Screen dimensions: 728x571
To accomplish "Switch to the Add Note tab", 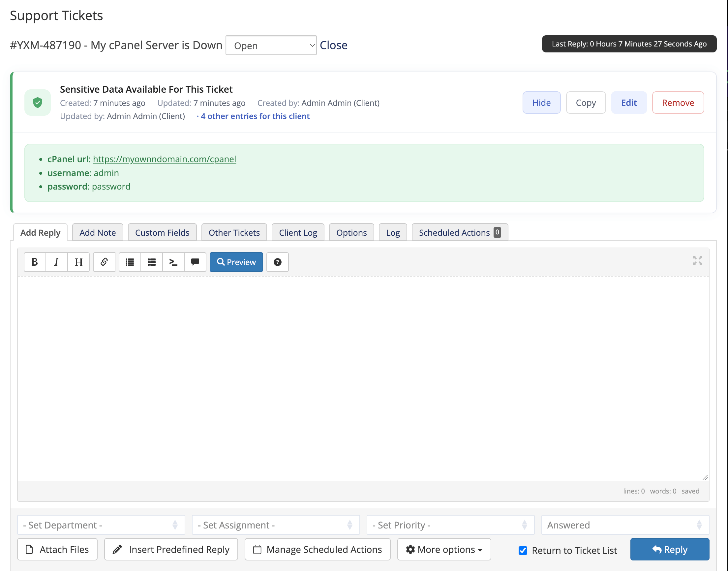I will pyautogui.click(x=98, y=232).
